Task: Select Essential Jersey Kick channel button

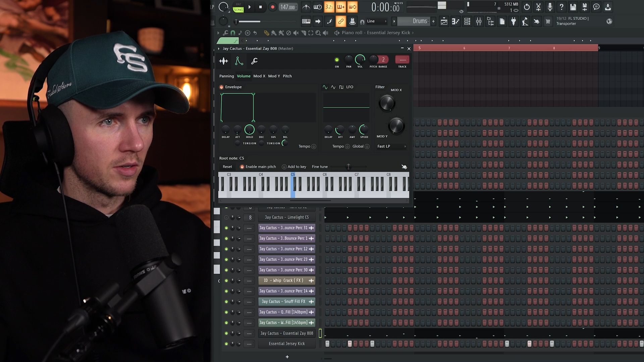Action: coord(287,344)
